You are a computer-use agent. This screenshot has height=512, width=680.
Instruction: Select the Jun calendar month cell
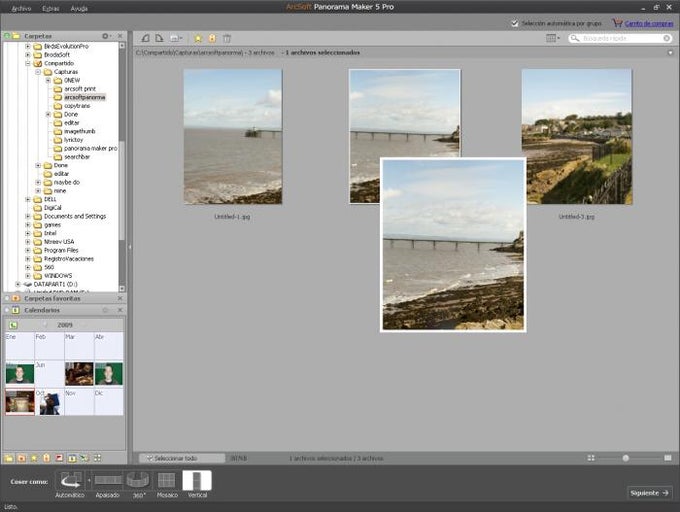tap(49, 374)
